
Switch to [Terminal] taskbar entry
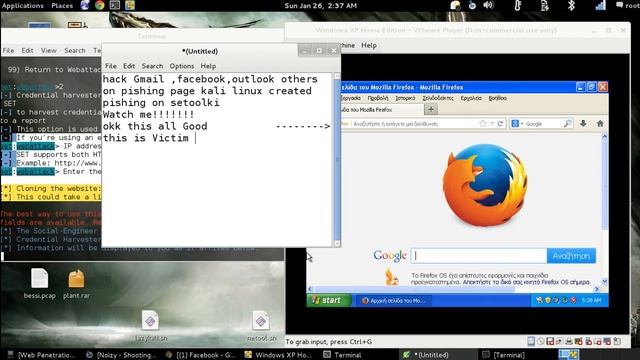pos(504,355)
